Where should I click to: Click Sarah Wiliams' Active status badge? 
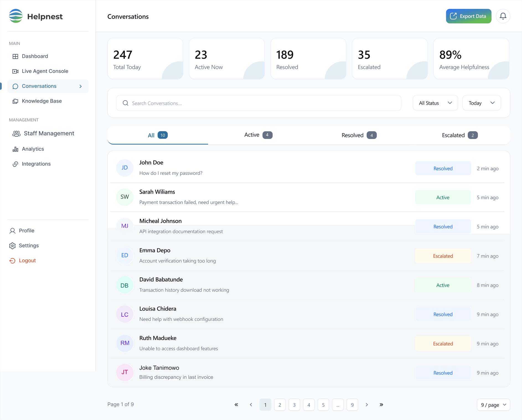[x=443, y=197]
